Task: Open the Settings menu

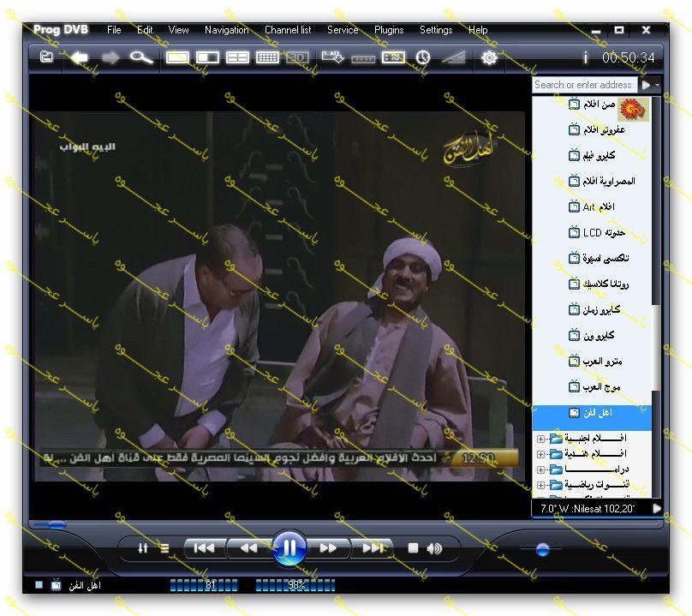Action: (436, 30)
